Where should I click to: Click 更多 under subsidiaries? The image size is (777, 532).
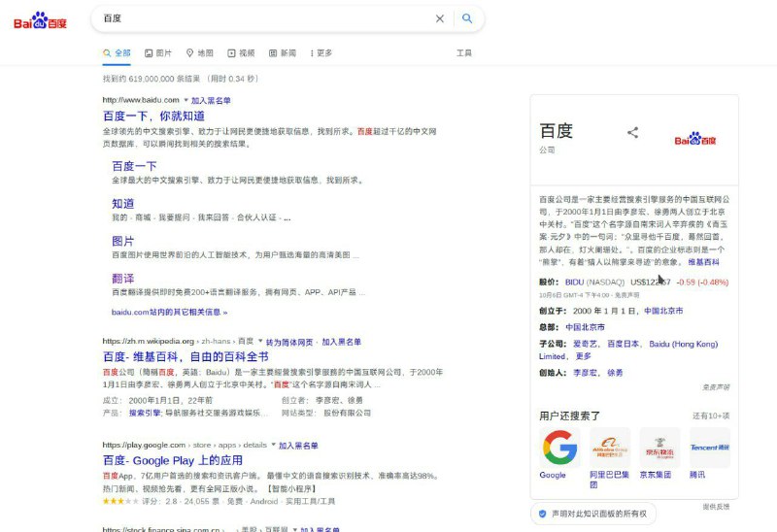[584, 356]
